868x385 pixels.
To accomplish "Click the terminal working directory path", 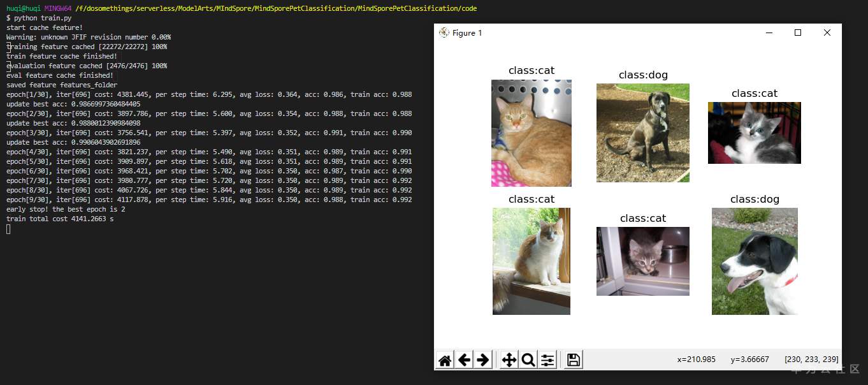I will (276, 8).
